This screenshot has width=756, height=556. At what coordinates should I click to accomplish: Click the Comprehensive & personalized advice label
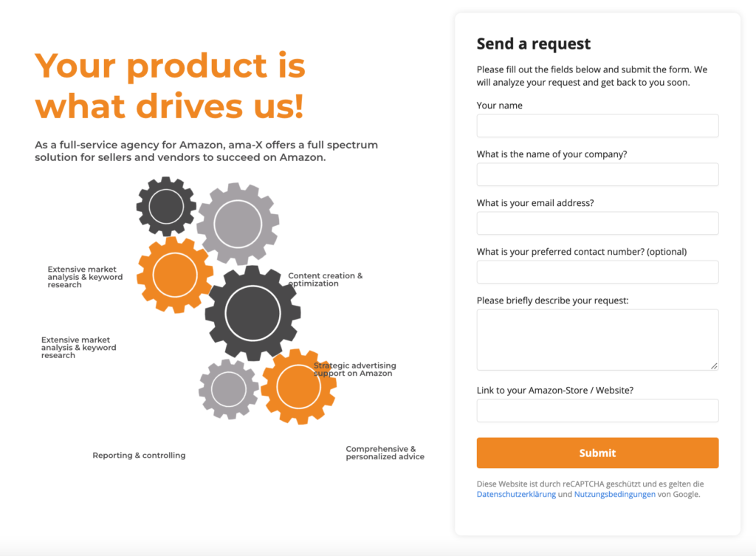tap(385, 453)
